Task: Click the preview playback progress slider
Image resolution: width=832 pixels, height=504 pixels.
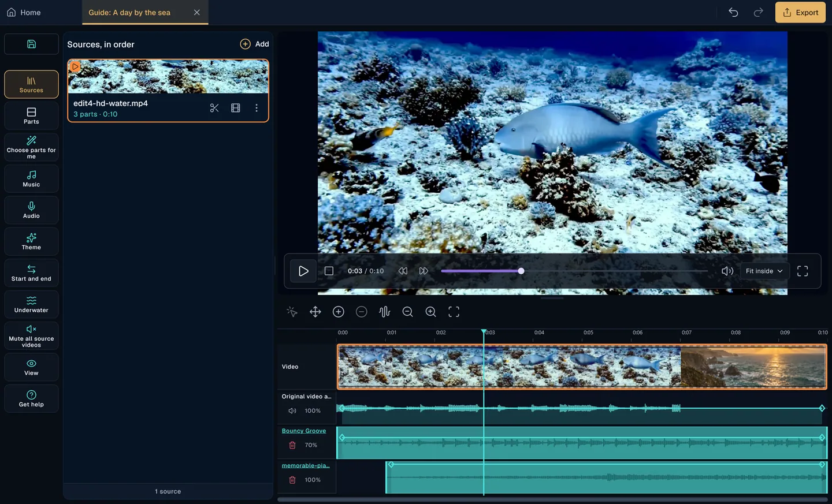Action: click(x=574, y=271)
